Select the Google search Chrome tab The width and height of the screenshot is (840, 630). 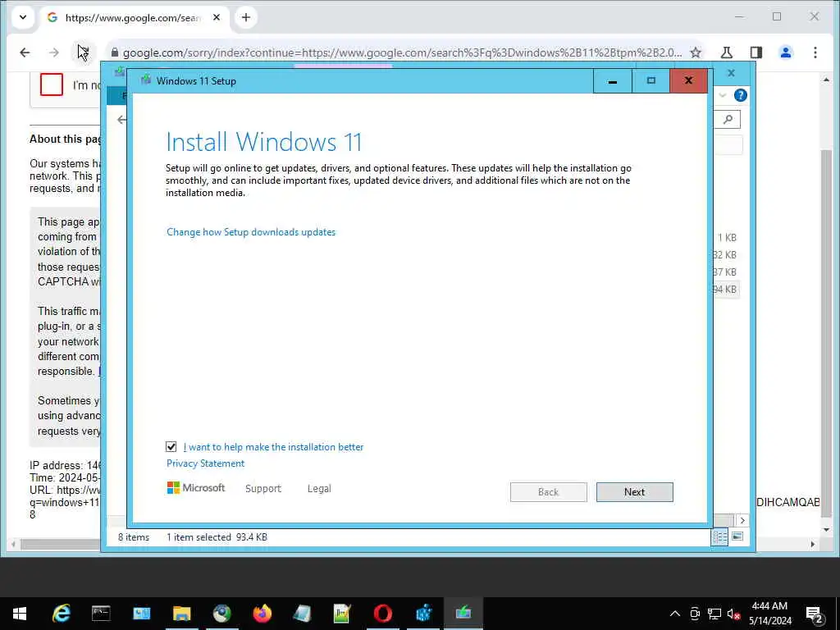(x=132, y=18)
